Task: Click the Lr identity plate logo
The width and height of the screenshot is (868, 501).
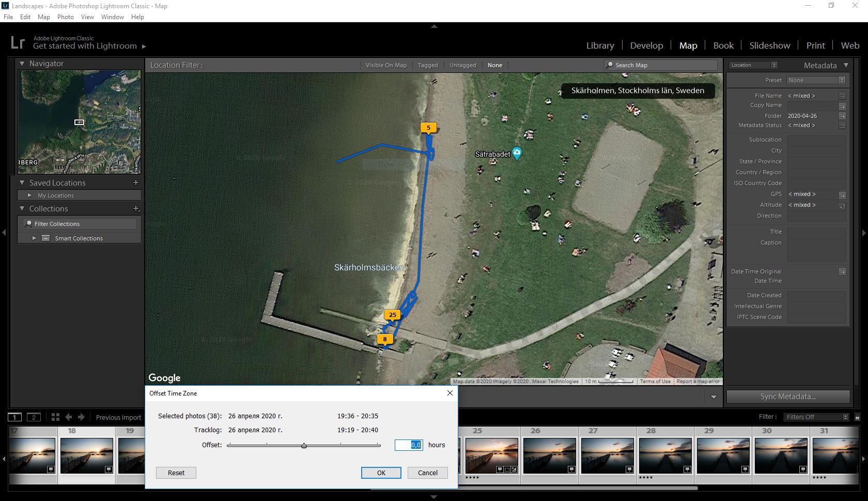Action: pos(18,42)
